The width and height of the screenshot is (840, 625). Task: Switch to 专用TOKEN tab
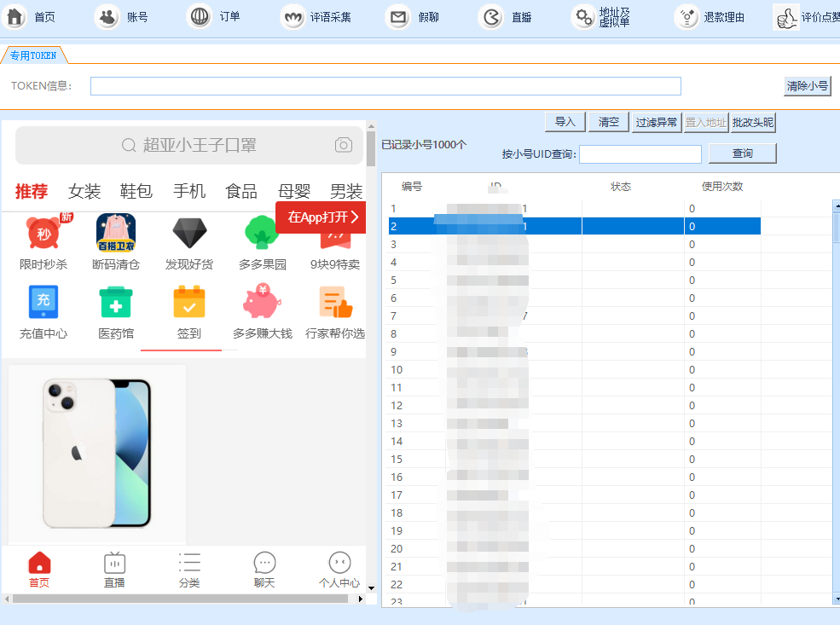tap(33, 55)
